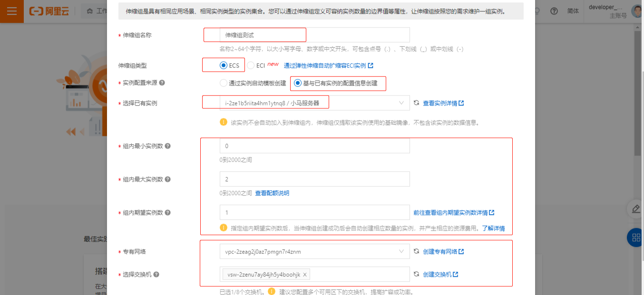Show help for maximum instance count
Screen dimensions: 644x295
coord(167,179)
